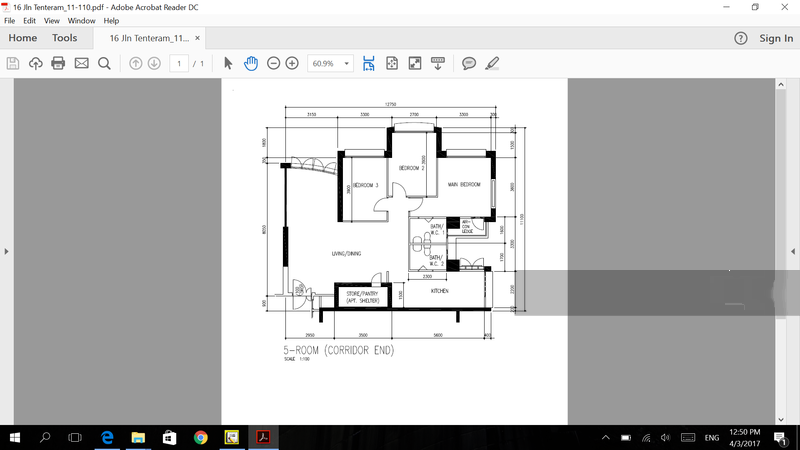Go to next page arrow icon
The image size is (800, 450).
[x=154, y=63]
